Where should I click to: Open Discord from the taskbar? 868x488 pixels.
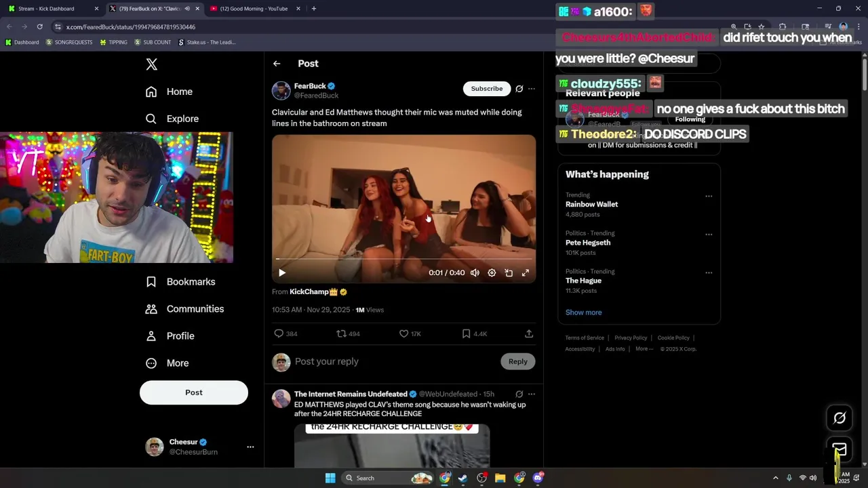[538, 479]
